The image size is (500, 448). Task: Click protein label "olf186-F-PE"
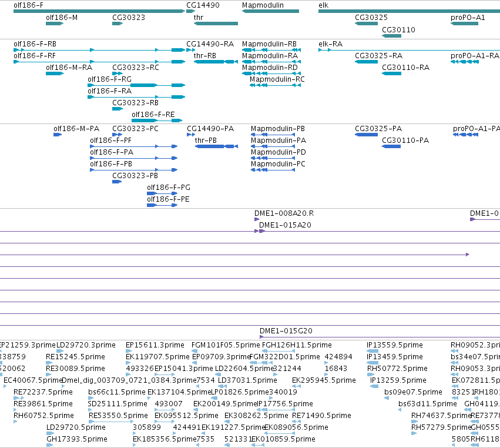click(x=168, y=199)
